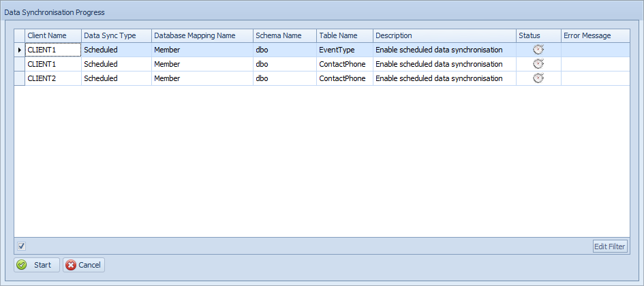Image resolution: width=644 pixels, height=286 pixels.
Task: Select the description cell in CLIENT2 row
Action: coord(444,78)
